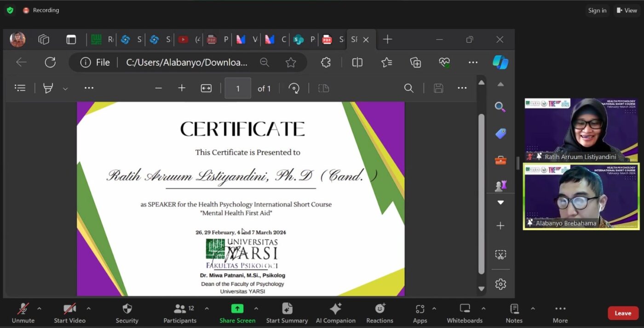Save the PDF with the disk icon
The height and width of the screenshot is (328, 644).
438,88
